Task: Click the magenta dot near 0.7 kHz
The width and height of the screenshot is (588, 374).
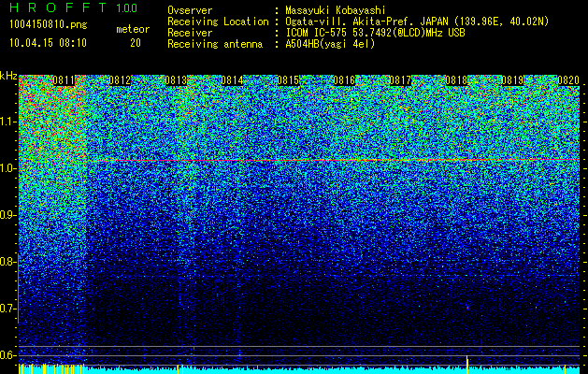Action: [x=467, y=308]
